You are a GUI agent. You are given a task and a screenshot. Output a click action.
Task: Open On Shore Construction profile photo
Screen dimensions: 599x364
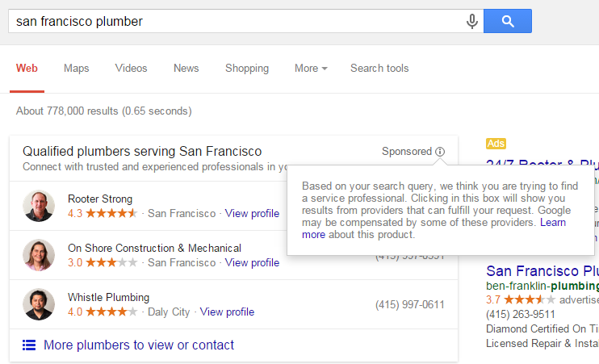pyautogui.click(x=39, y=255)
